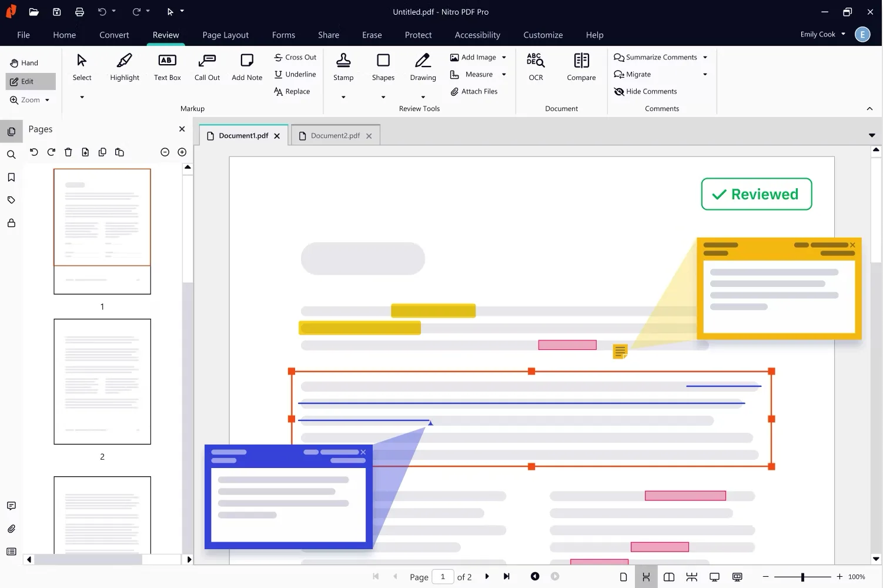This screenshot has width=883, height=588.
Task: Switch to continuous page view
Action: pos(646,577)
